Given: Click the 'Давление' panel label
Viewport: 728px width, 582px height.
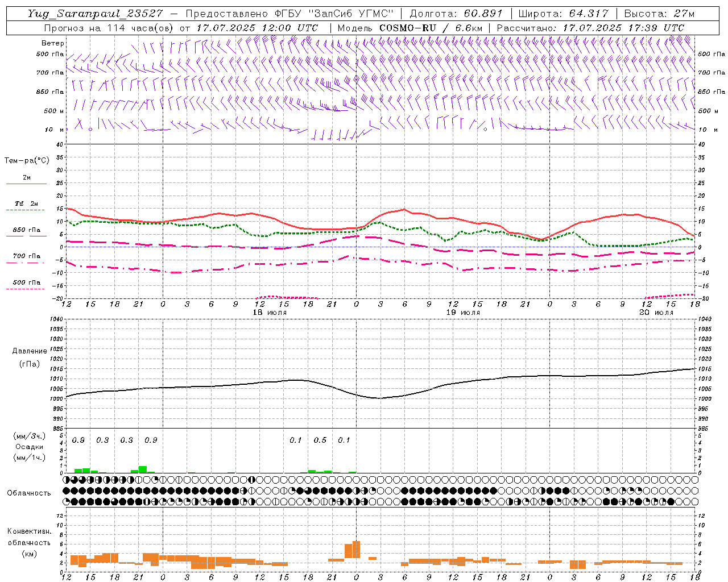Looking at the screenshot, I should point(30,351).
